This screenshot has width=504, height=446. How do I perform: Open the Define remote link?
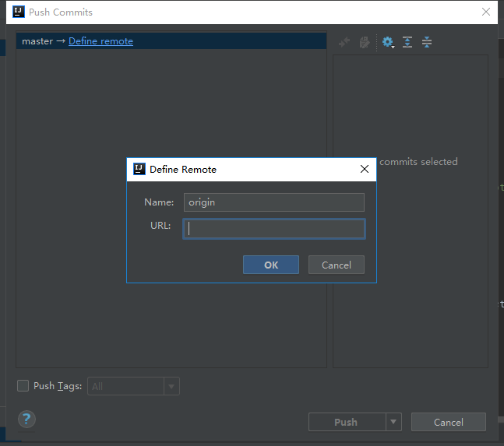100,41
